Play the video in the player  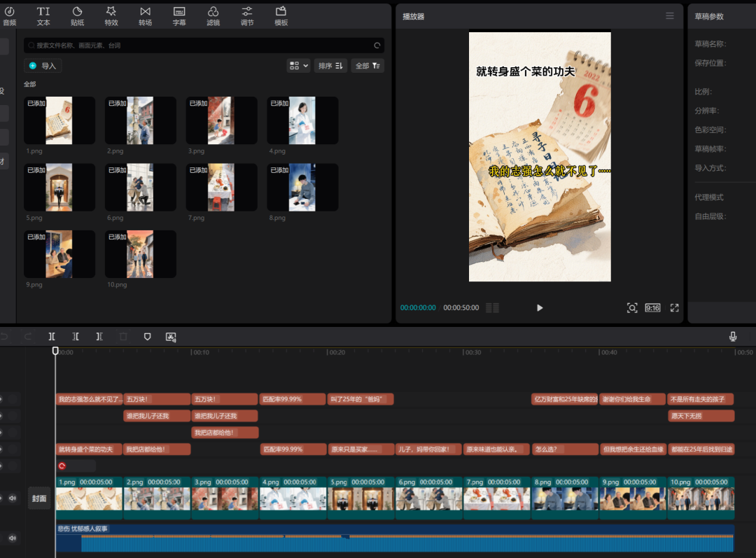540,308
